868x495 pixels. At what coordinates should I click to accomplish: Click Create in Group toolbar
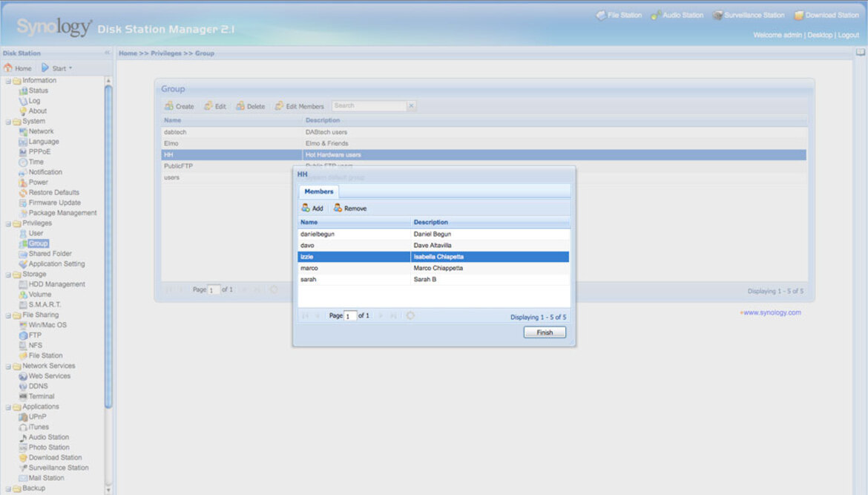pos(180,106)
